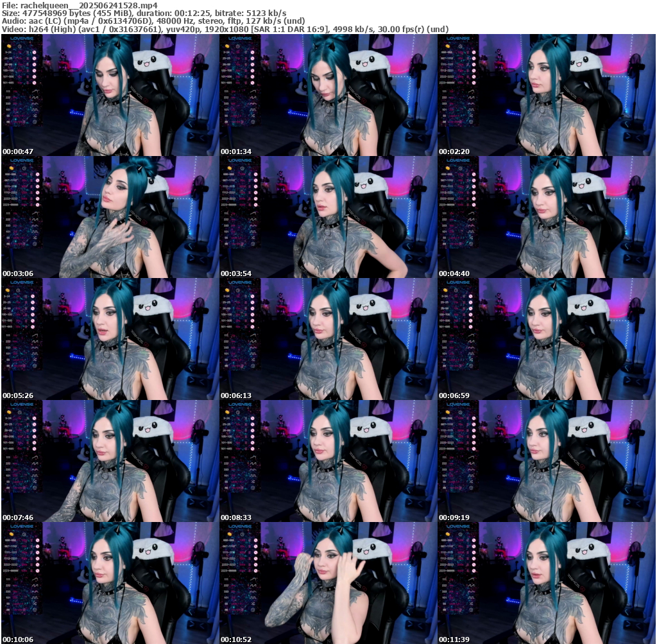This screenshot has height=644, width=657.
Task: Open the thumbnail at 00:02:20
Action: pyautogui.click(x=547, y=95)
